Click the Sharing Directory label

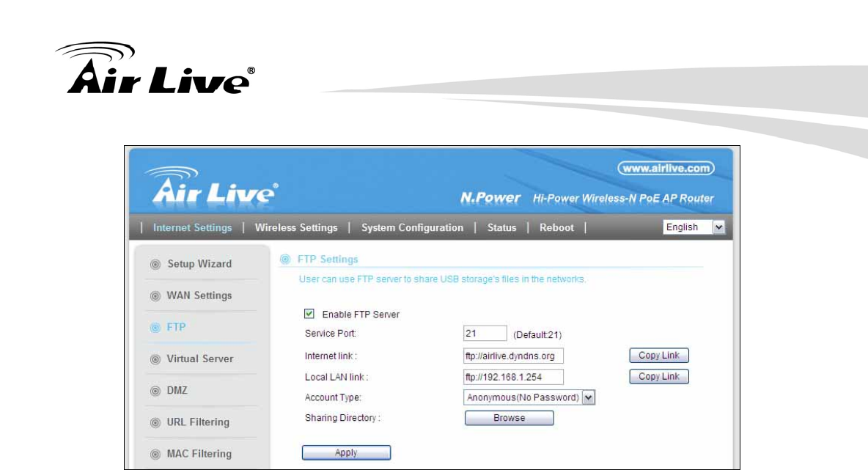click(x=342, y=418)
